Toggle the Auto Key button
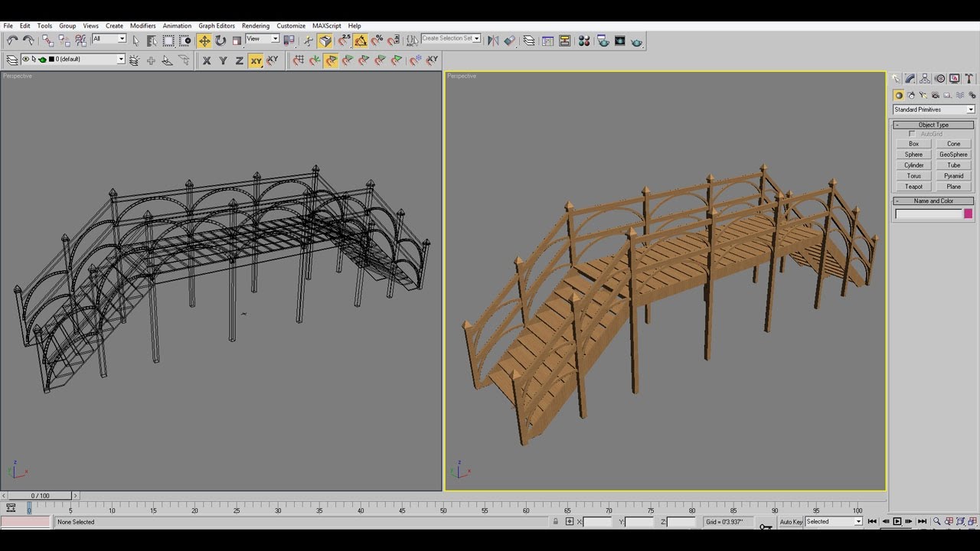The width and height of the screenshot is (980, 551). (x=791, y=522)
